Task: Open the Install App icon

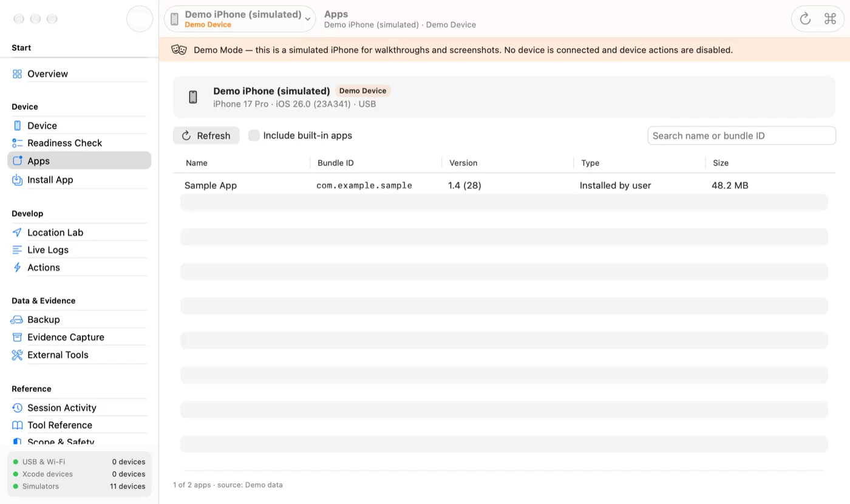Action: [17, 180]
